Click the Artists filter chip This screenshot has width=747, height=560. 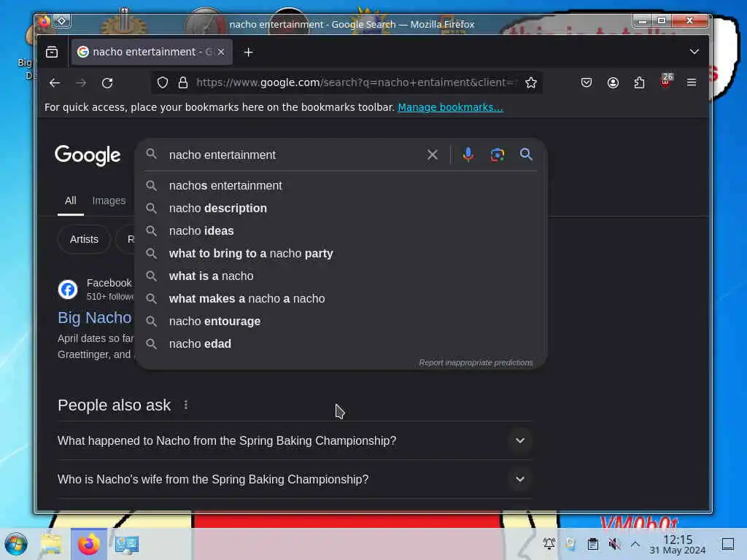[x=84, y=239]
